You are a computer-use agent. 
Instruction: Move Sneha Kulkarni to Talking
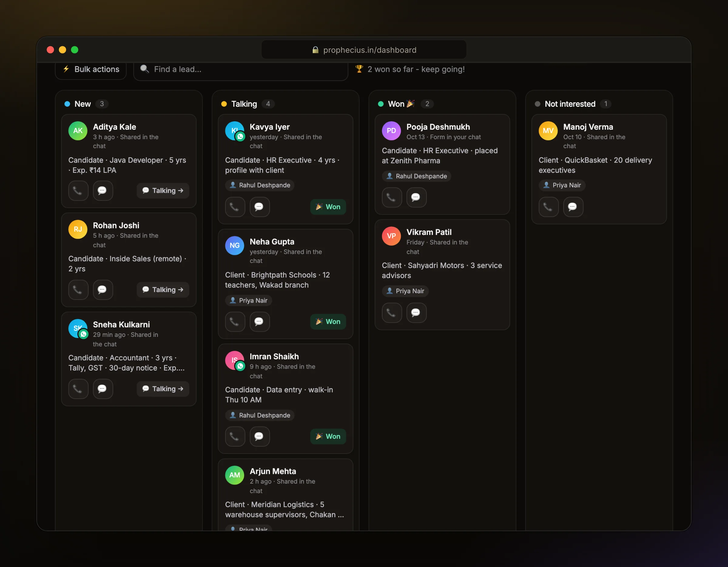coord(163,389)
